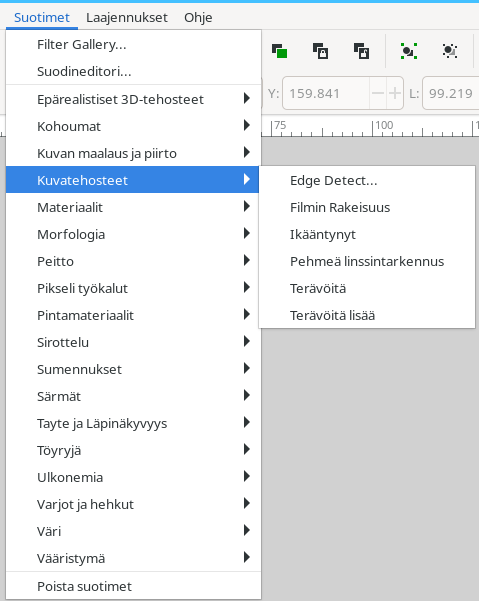
Task: Apply the Terävöitä filter
Action: point(367,288)
